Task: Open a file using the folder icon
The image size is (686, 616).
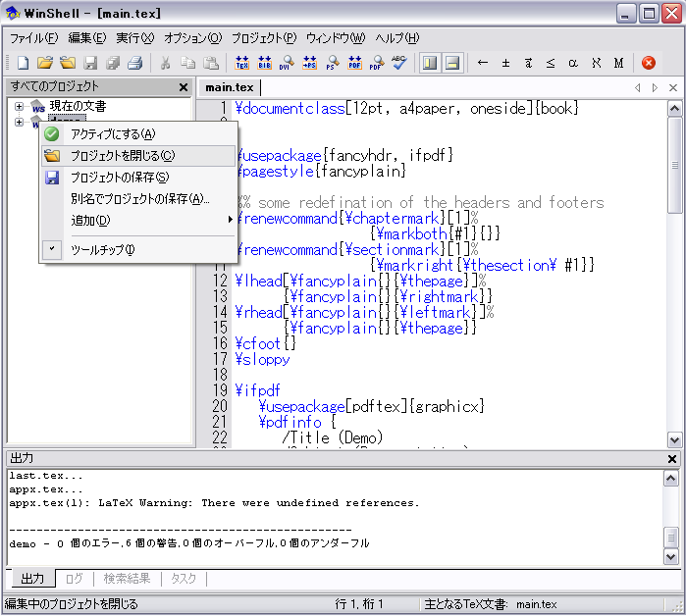Action: [44, 63]
